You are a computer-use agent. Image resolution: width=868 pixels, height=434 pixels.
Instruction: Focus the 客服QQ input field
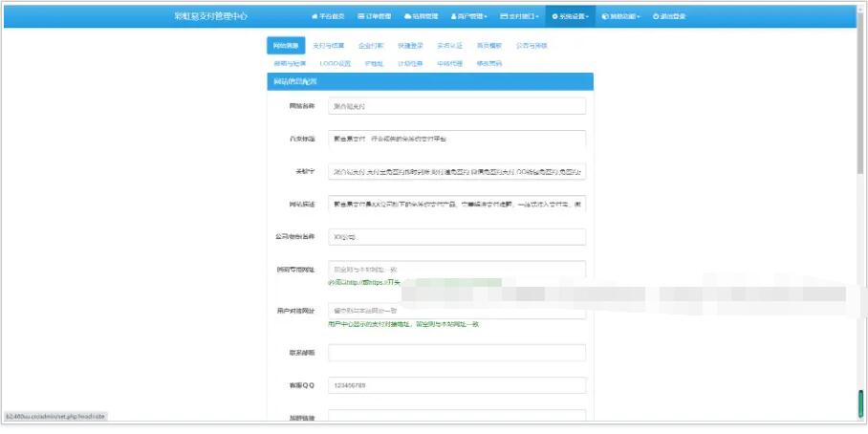[x=457, y=385]
